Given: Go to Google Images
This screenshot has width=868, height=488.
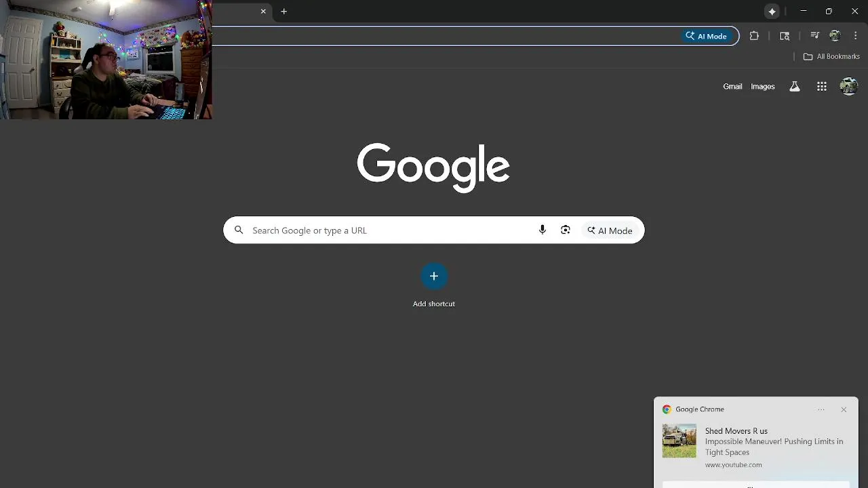Looking at the screenshot, I should point(763,87).
